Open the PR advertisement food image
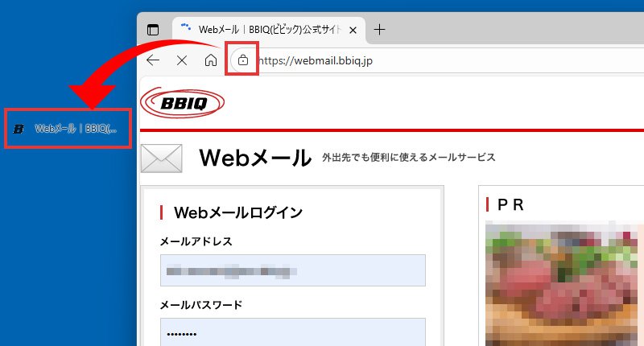644x346 pixels. (563, 282)
